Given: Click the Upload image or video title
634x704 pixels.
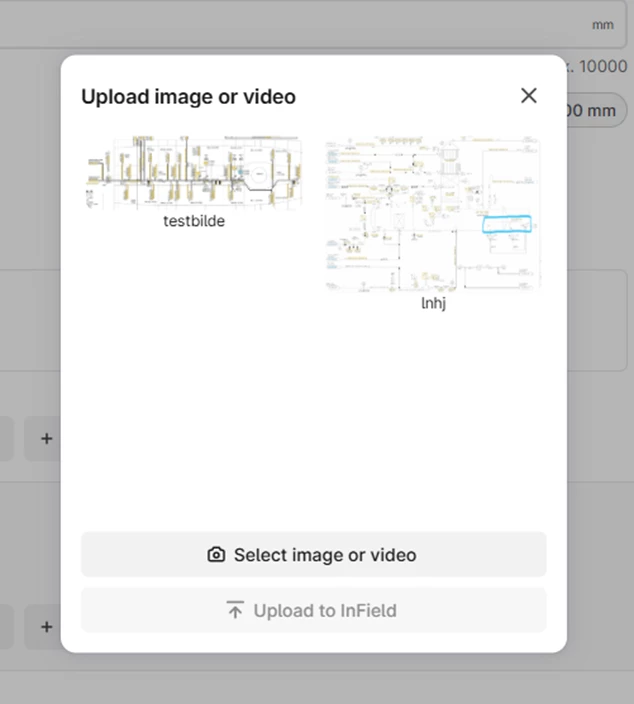Looking at the screenshot, I should point(188,97).
